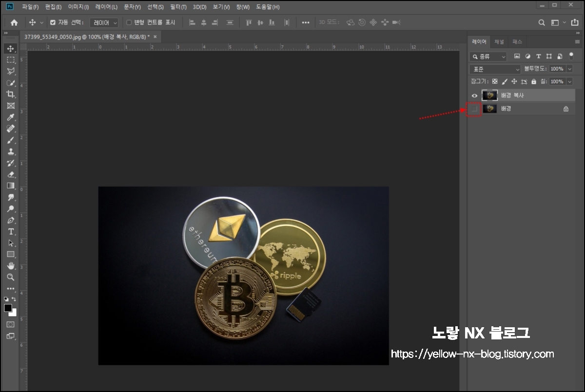
Task: Open the 필터(T) menu
Action: pos(178,7)
